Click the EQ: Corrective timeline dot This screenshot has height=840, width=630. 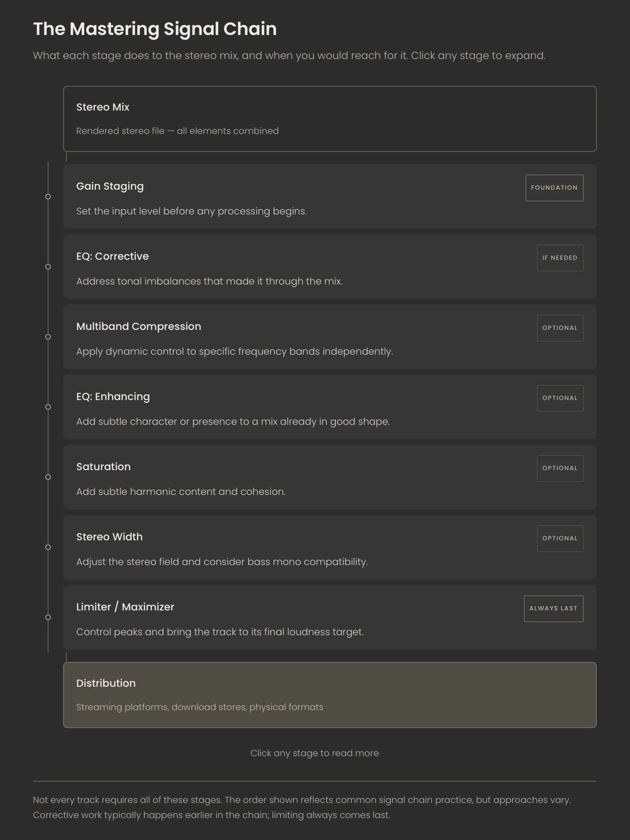coord(48,267)
